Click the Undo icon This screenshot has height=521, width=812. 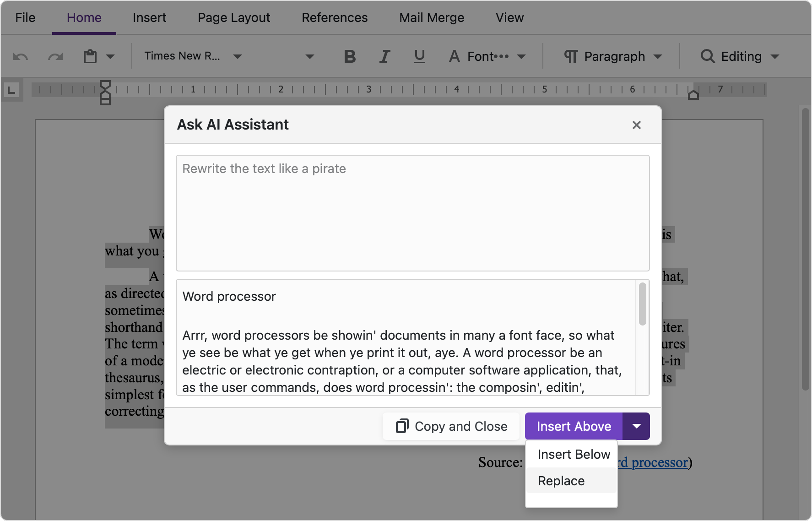click(x=20, y=56)
